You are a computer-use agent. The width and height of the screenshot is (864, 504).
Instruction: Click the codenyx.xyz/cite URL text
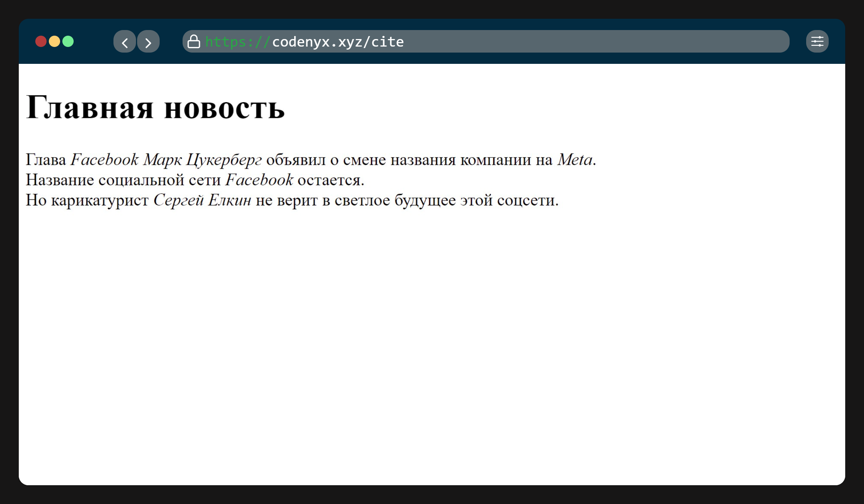point(338,42)
